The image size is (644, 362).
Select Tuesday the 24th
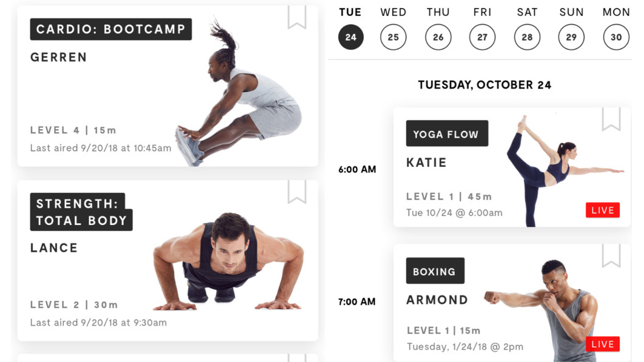[351, 37]
